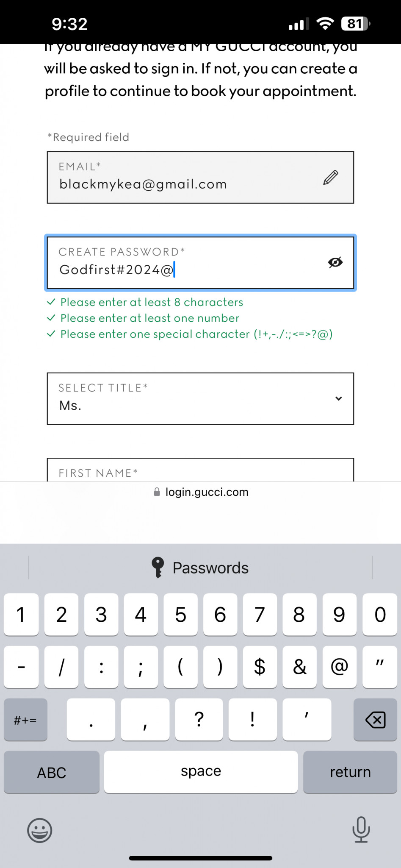Screen dimensions: 401x868
Task: Type the @ symbol key
Action: click(339, 667)
